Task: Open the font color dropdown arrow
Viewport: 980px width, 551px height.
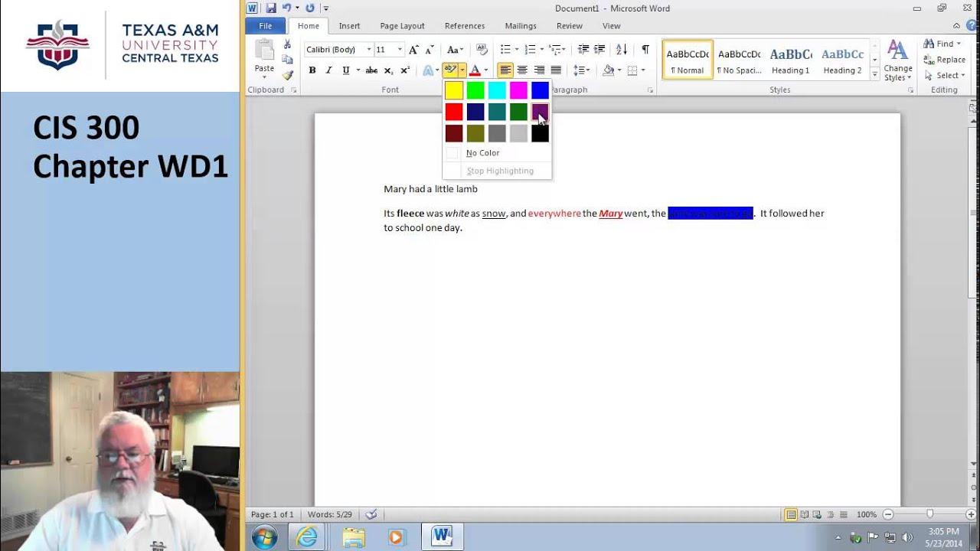Action: point(485,70)
